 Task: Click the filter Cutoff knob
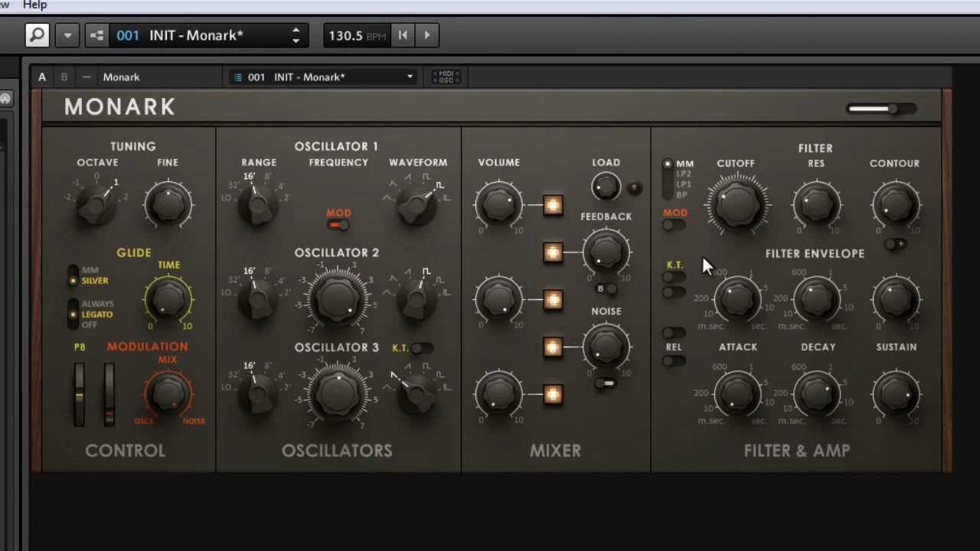tap(737, 204)
